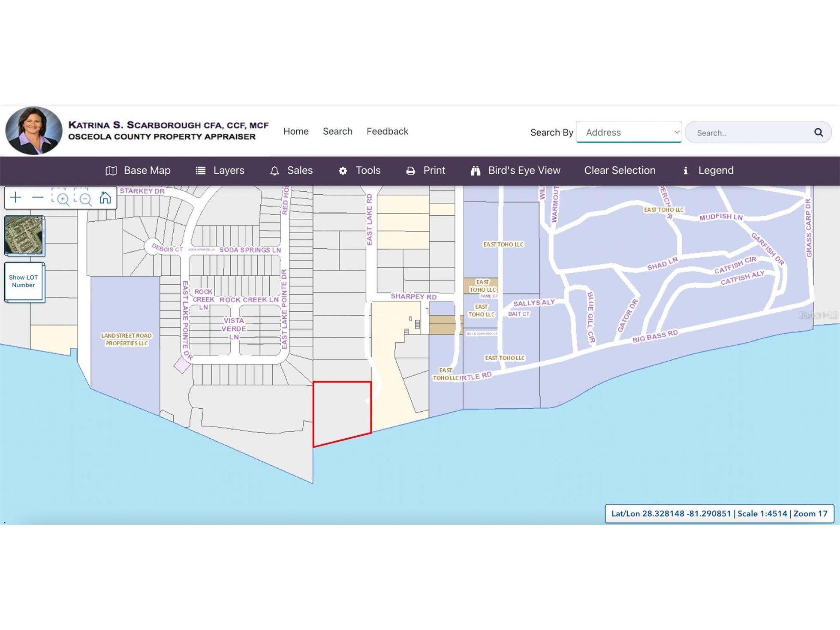Expand the Search By Address dropdown
This screenshot has height=630, width=840.
tap(629, 132)
